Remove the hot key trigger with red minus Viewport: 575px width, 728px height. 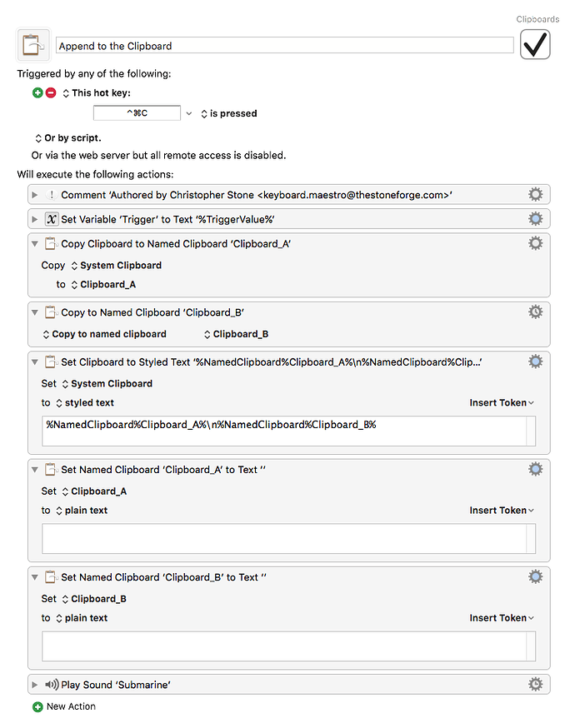(51, 92)
